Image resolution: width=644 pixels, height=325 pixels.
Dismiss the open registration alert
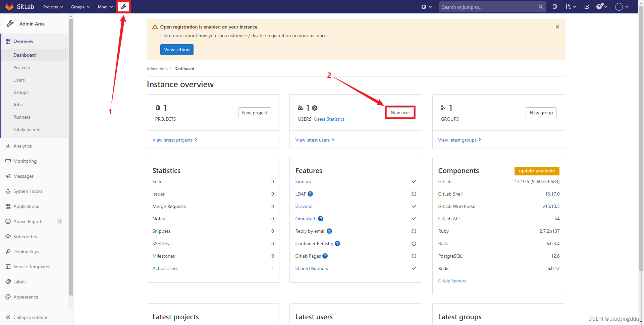click(557, 27)
